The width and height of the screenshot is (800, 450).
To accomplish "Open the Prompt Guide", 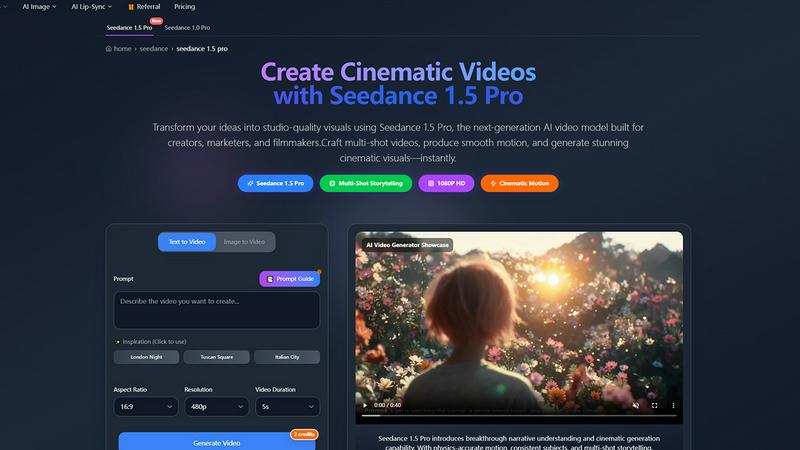I will coord(290,279).
